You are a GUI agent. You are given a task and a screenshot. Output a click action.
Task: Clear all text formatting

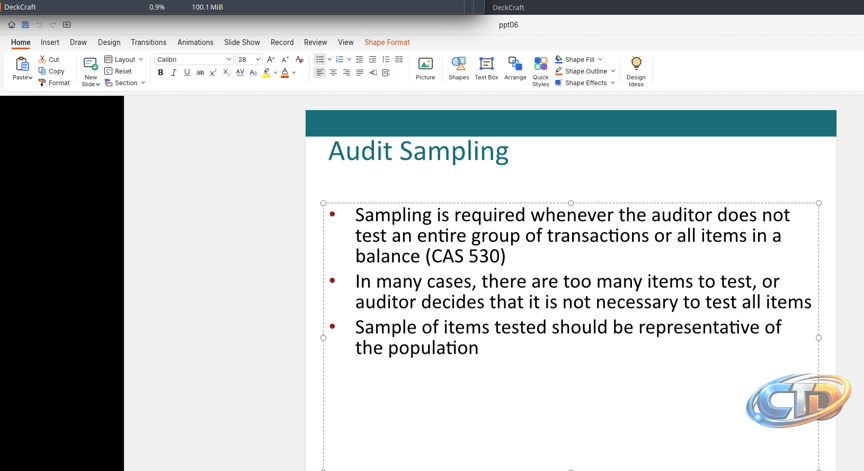coord(299,59)
